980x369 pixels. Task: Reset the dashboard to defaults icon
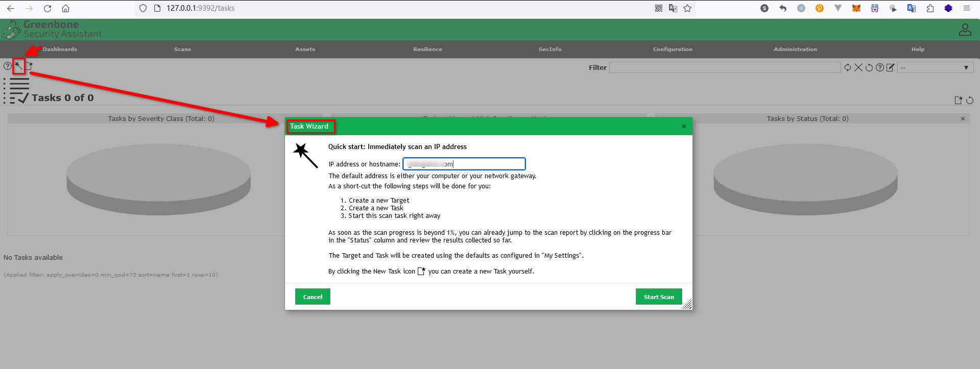click(x=970, y=101)
